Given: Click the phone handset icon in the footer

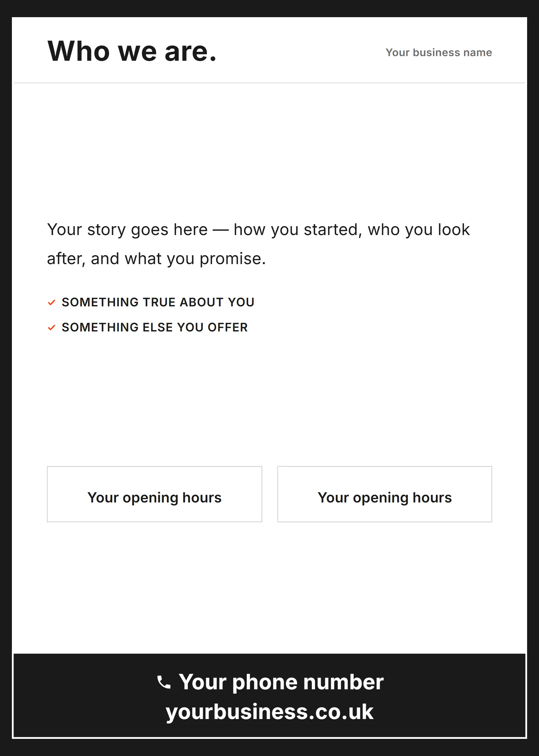Looking at the screenshot, I should coord(163,682).
